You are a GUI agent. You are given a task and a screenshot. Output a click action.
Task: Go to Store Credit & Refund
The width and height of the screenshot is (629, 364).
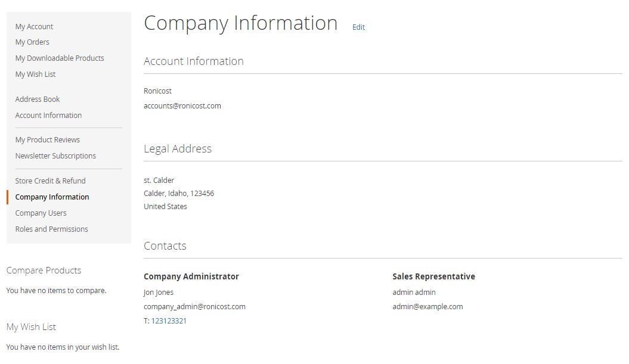tap(50, 181)
